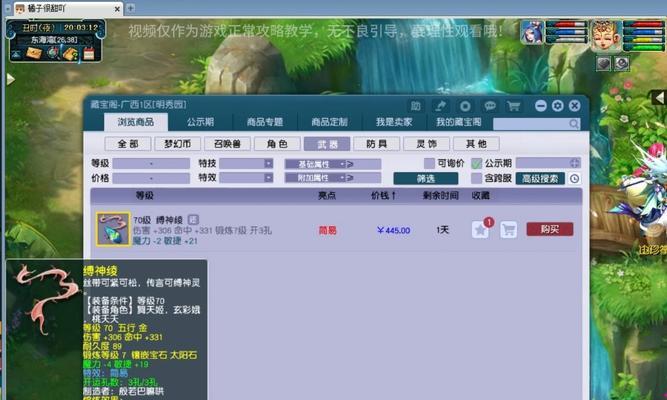Click the blue-haired pet portrait
This screenshot has height=400, width=667.
click(532, 32)
